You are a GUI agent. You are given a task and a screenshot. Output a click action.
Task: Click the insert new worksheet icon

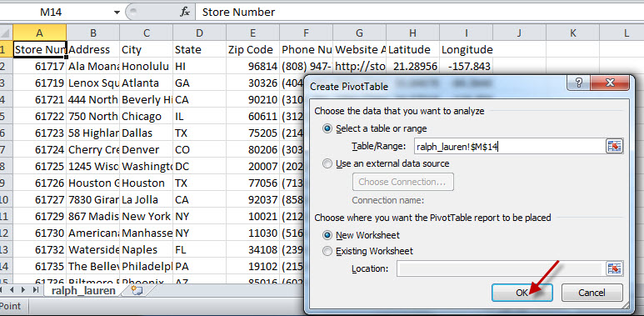137,290
